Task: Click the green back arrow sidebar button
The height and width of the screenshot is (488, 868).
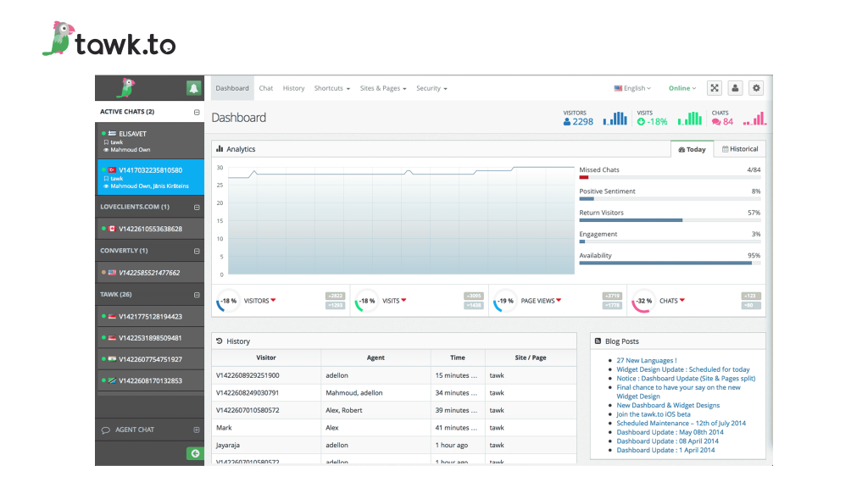Action: (195, 454)
